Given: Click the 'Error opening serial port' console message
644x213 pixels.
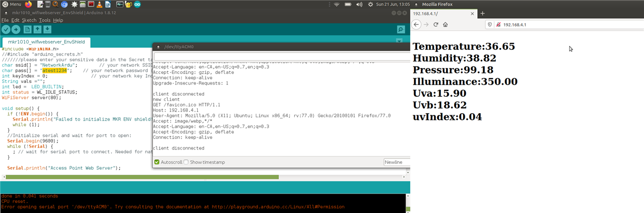Looking at the screenshot, I should pyautogui.click(x=173, y=207).
